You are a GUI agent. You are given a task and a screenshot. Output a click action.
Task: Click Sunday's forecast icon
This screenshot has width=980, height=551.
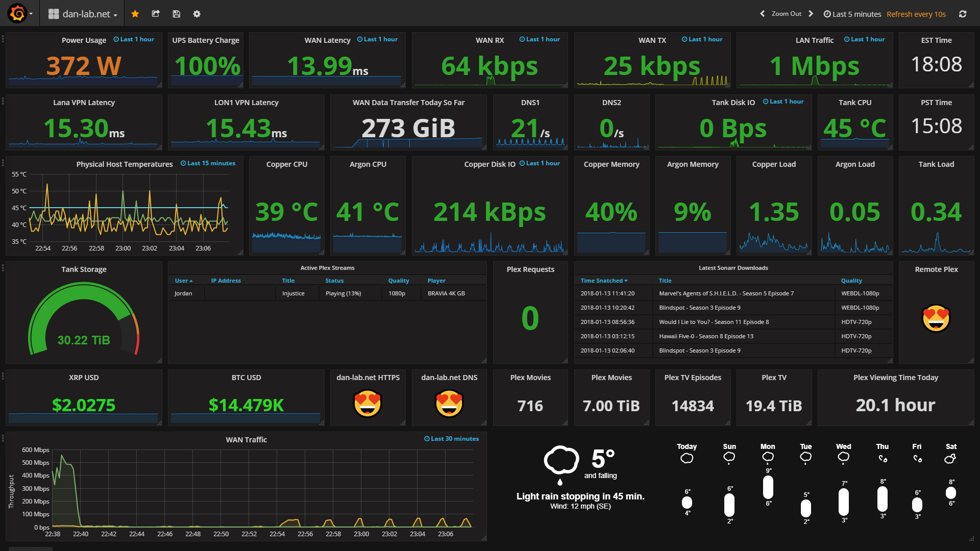pyautogui.click(x=729, y=458)
